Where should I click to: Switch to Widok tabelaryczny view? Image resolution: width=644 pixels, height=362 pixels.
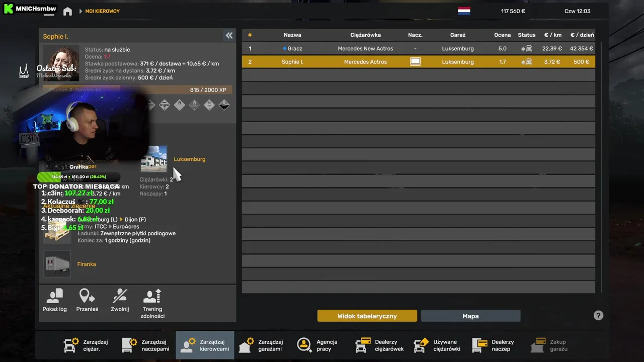coord(367,316)
